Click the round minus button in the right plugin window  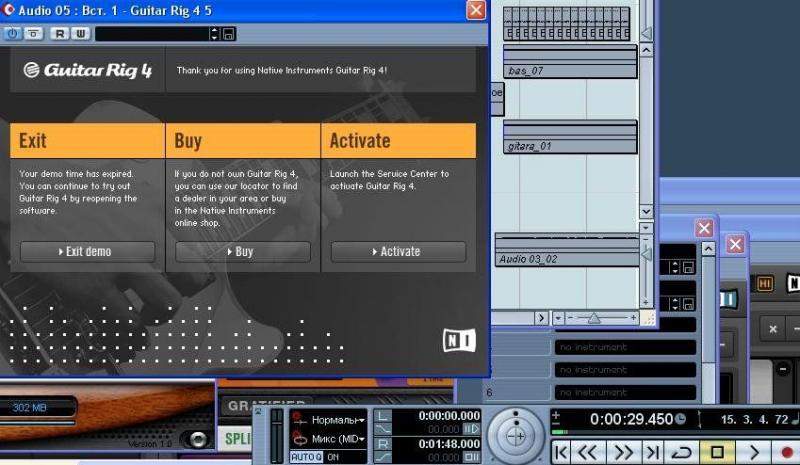pos(783,369)
